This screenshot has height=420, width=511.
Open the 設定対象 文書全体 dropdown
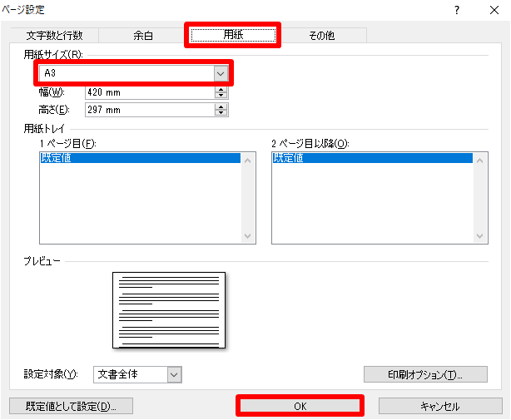[x=174, y=375]
